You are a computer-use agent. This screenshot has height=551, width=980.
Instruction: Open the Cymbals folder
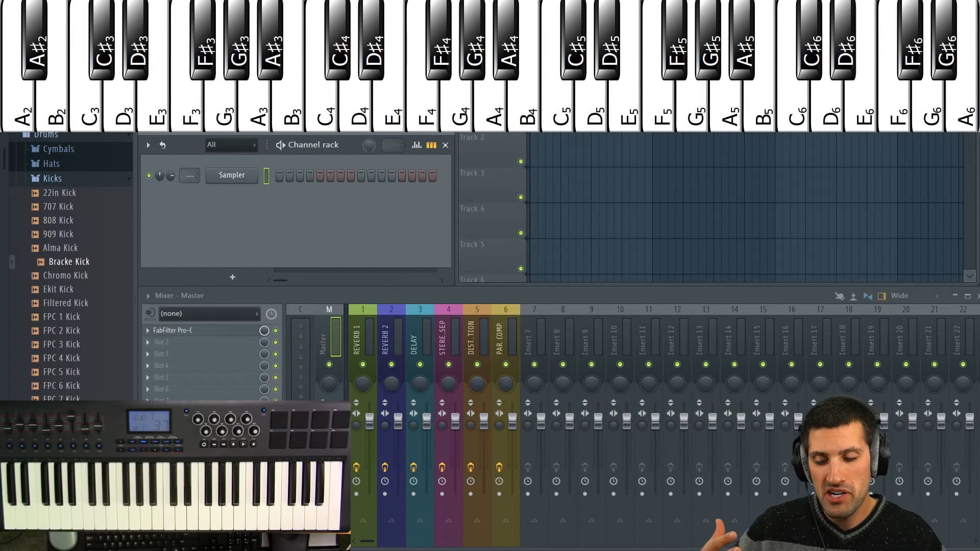pyautogui.click(x=58, y=149)
